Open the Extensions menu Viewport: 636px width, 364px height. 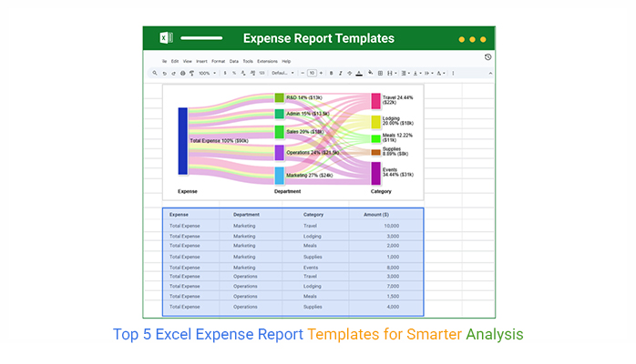(267, 61)
